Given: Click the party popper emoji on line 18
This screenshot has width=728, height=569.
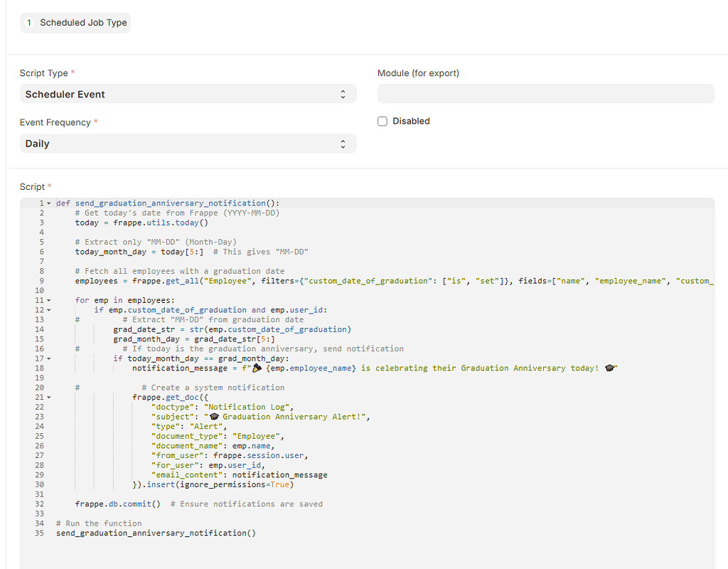Looking at the screenshot, I should coord(257,368).
